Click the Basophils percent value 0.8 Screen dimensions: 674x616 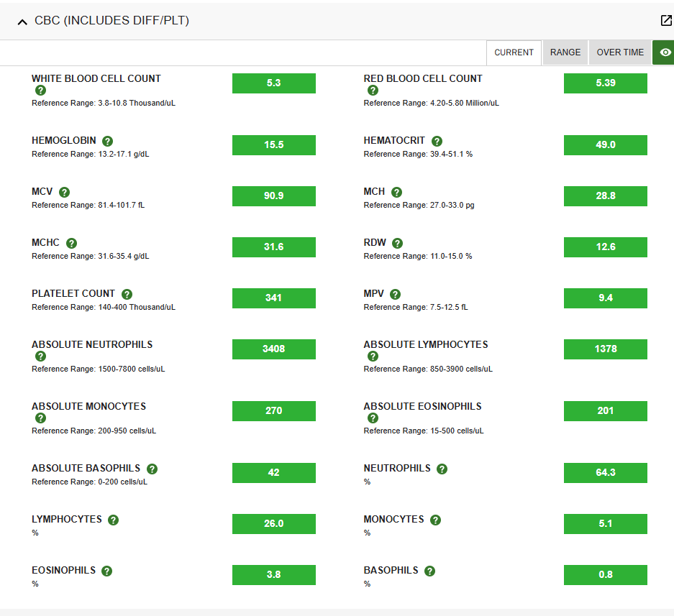(605, 575)
